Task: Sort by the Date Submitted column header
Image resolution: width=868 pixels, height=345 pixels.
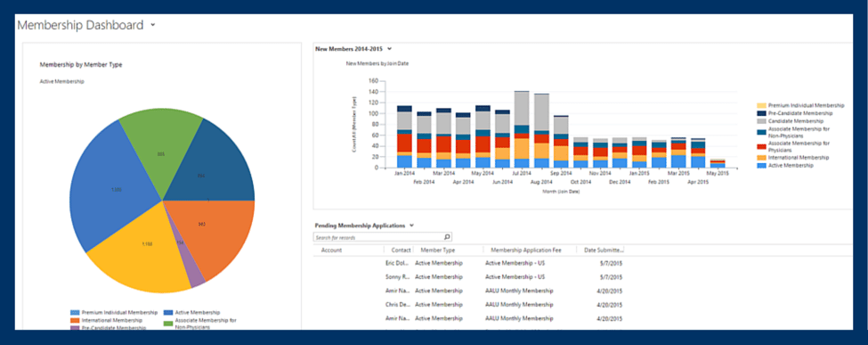Action: click(x=604, y=251)
